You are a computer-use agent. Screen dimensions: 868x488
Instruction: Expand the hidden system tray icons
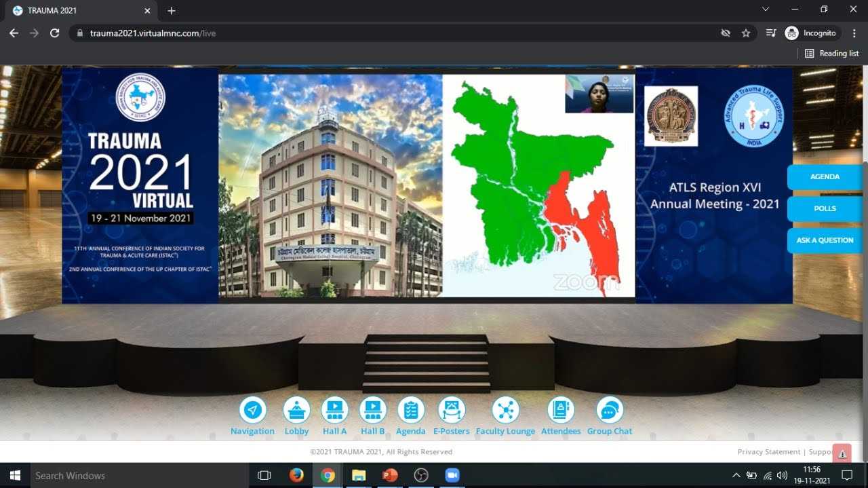[736, 476]
